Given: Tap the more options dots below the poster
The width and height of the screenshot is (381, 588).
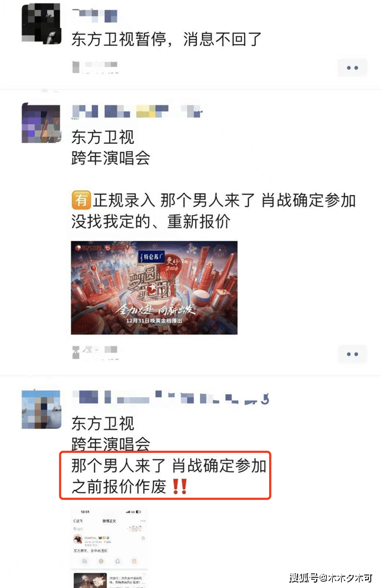Looking at the screenshot, I should click(352, 354).
